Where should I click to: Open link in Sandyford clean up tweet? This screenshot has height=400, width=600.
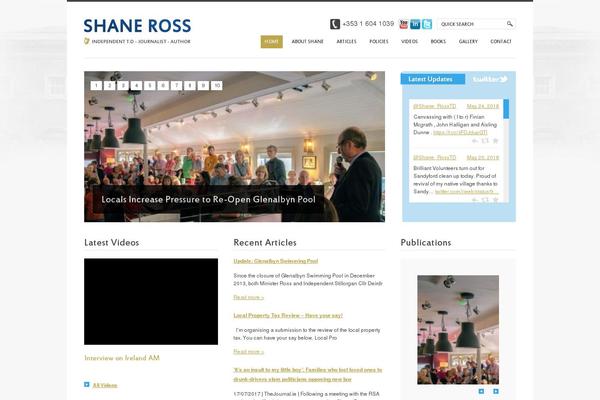[x=467, y=191]
